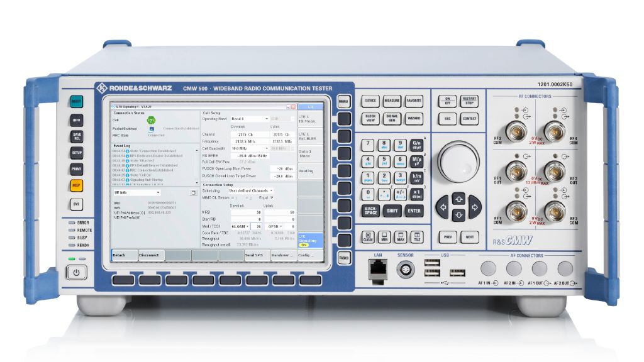Hit the WIZARD hardkey
This screenshot has height=362, width=644.
(414, 119)
